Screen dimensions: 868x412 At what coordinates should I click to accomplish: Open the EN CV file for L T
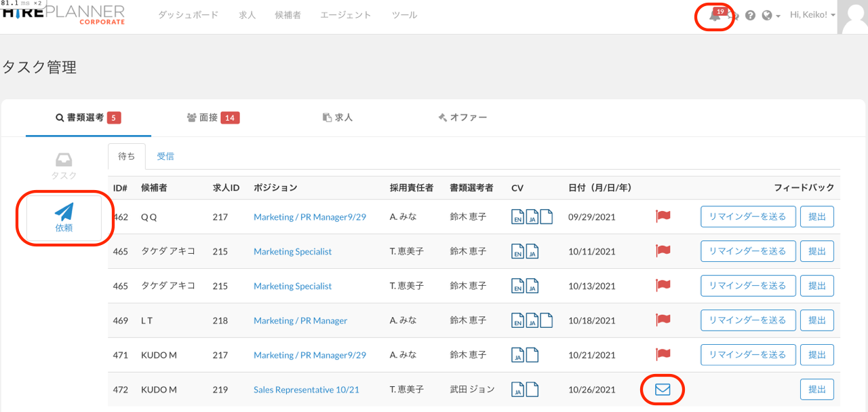coord(517,320)
